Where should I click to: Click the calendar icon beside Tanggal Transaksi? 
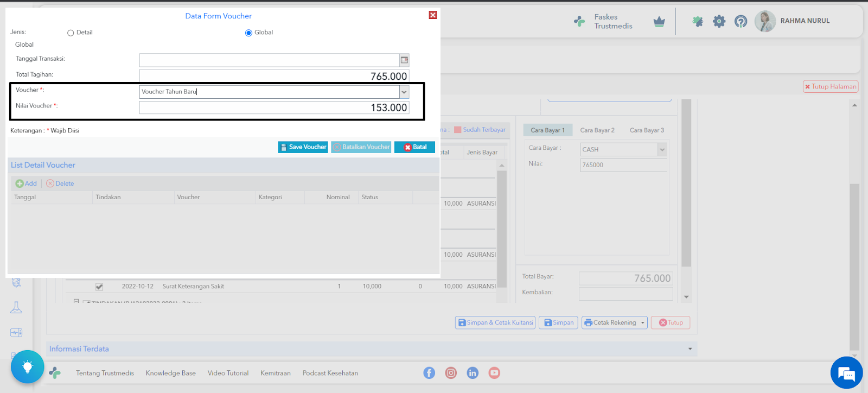click(x=404, y=60)
